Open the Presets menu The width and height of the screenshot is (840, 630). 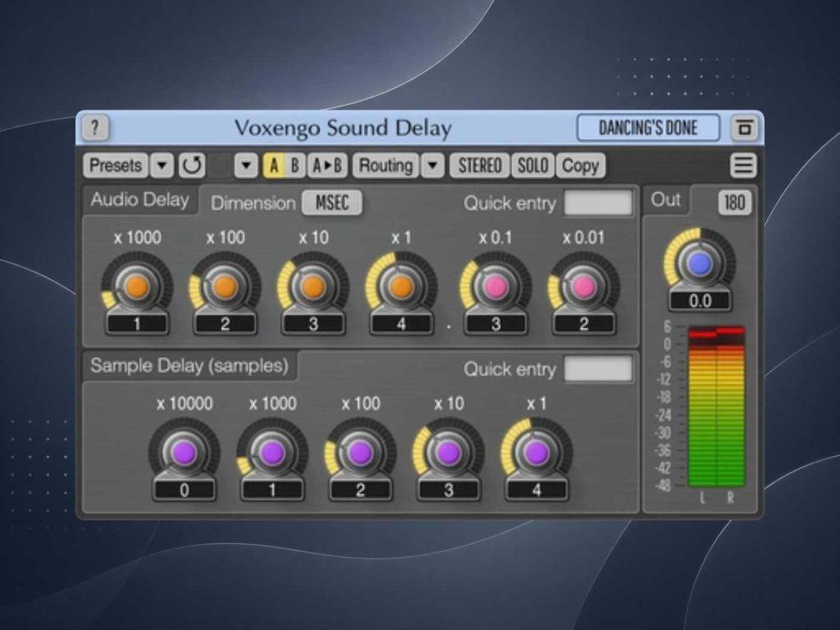[x=115, y=166]
